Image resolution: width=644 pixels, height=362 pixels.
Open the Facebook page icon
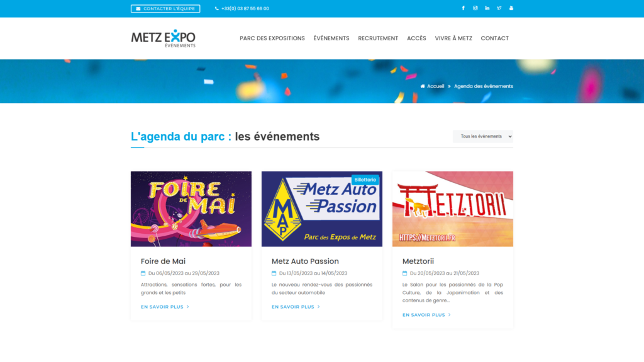(x=464, y=8)
